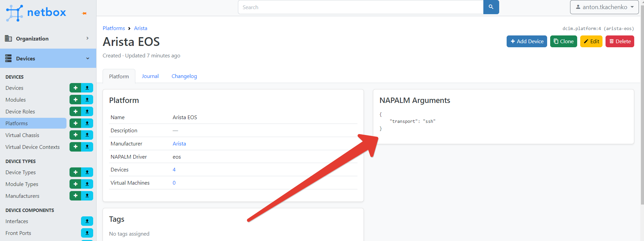This screenshot has width=644, height=241.
Task: Click the 'No tags assigned' text
Action: [129, 234]
